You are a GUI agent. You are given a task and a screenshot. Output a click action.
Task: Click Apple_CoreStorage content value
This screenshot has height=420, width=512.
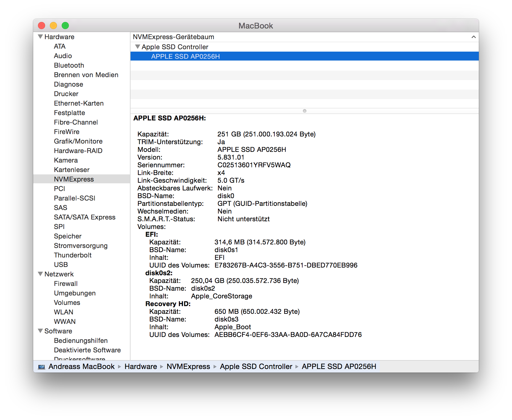(222, 296)
